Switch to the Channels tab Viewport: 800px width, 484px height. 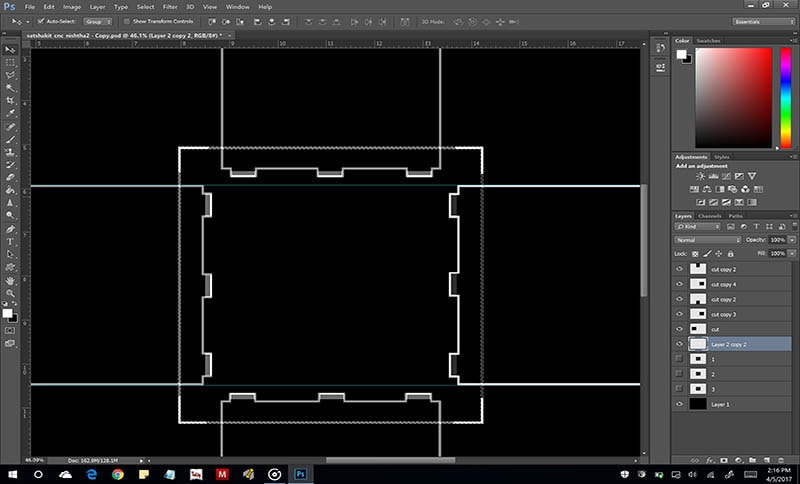click(710, 216)
